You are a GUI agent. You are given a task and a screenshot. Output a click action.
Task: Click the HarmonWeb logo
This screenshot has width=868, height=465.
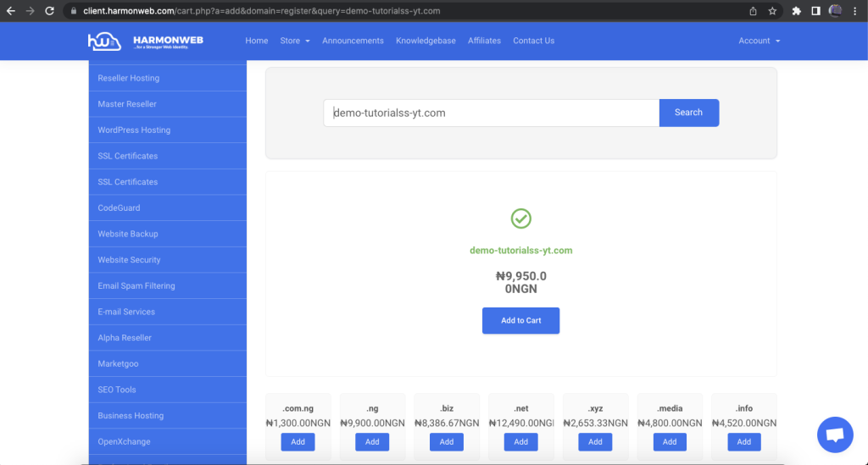click(145, 41)
